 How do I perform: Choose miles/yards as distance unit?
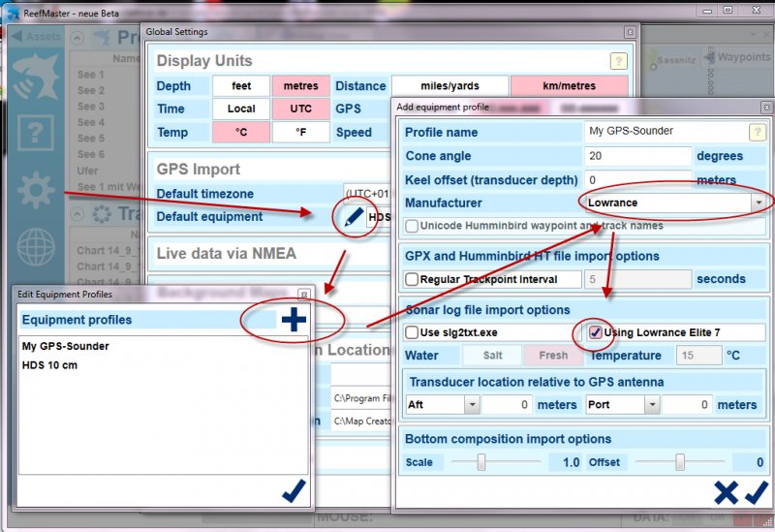449,86
